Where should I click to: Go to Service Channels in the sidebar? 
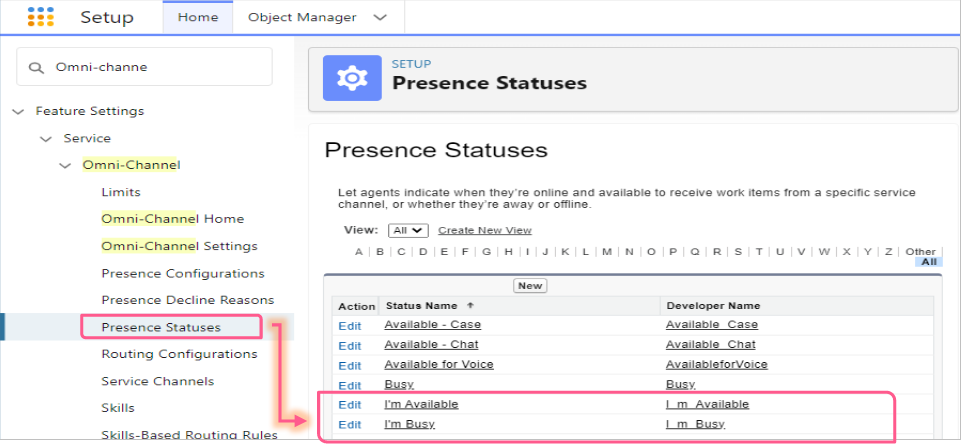tap(157, 381)
